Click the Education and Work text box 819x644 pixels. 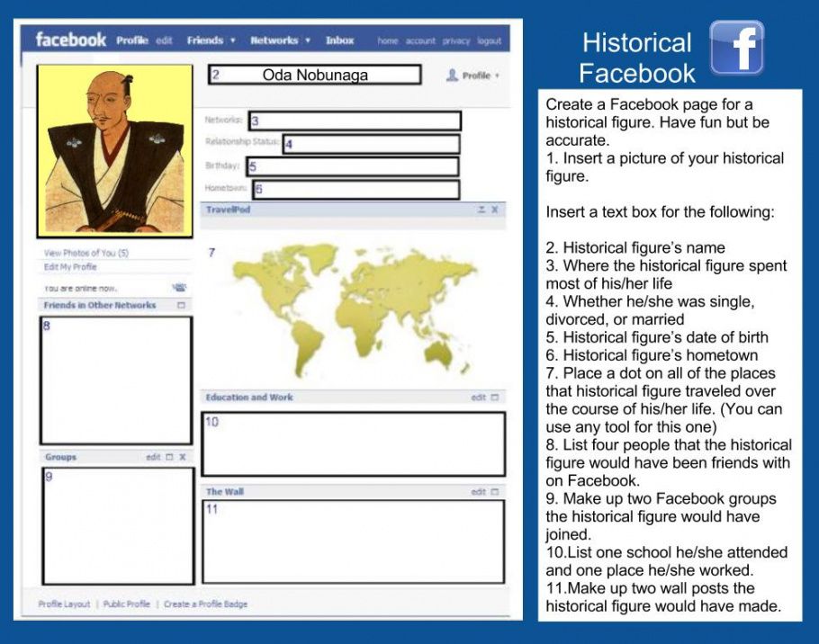[354, 443]
